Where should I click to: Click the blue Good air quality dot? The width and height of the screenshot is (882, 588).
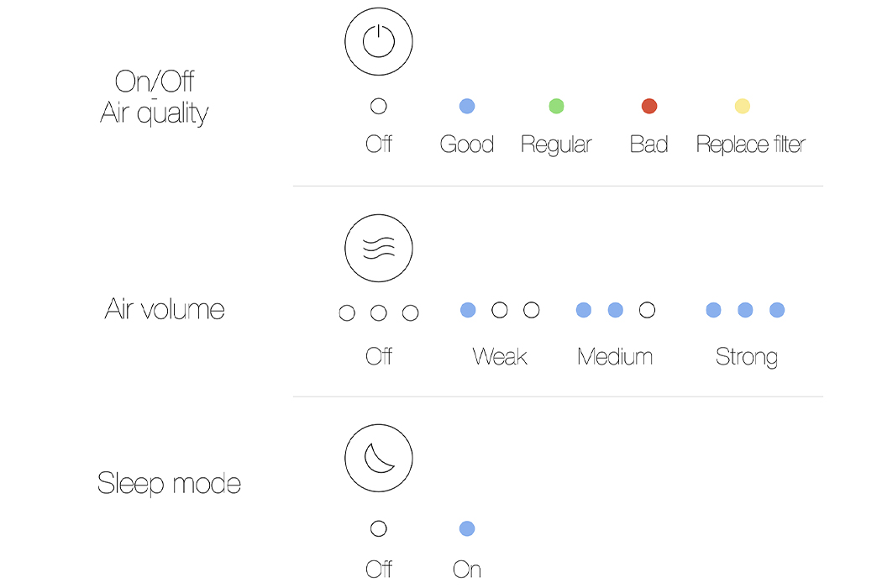tap(467, 107)
